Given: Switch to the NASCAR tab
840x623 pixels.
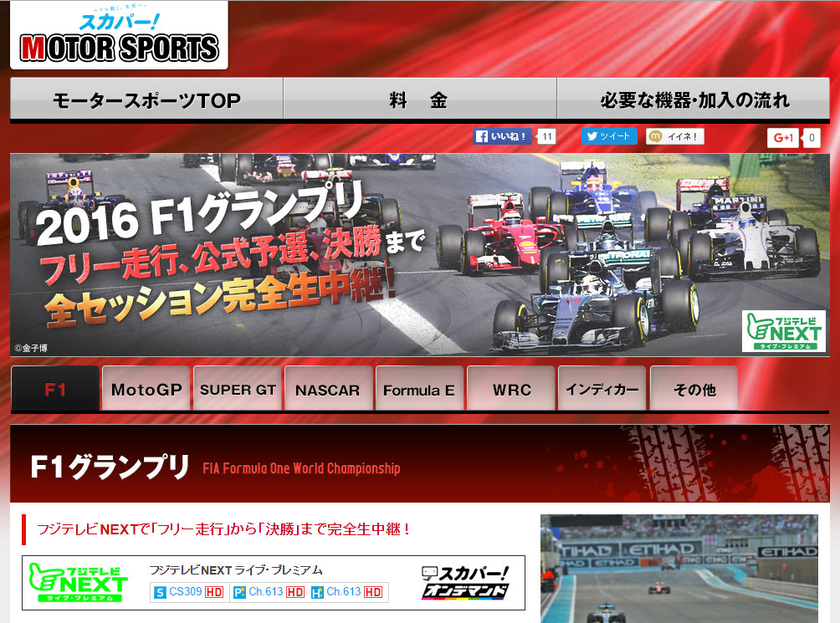Looking at the screenshot, I should point(329,389).
